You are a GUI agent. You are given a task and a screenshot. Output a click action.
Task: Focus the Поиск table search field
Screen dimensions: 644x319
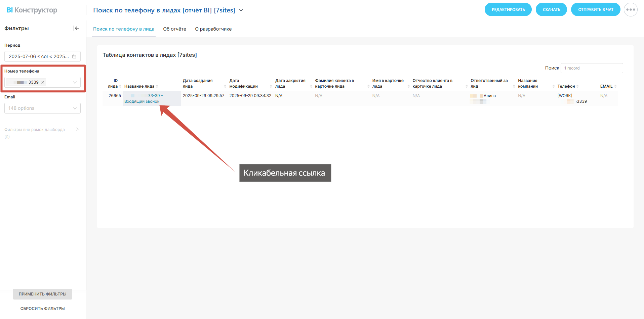pos(591,68)
